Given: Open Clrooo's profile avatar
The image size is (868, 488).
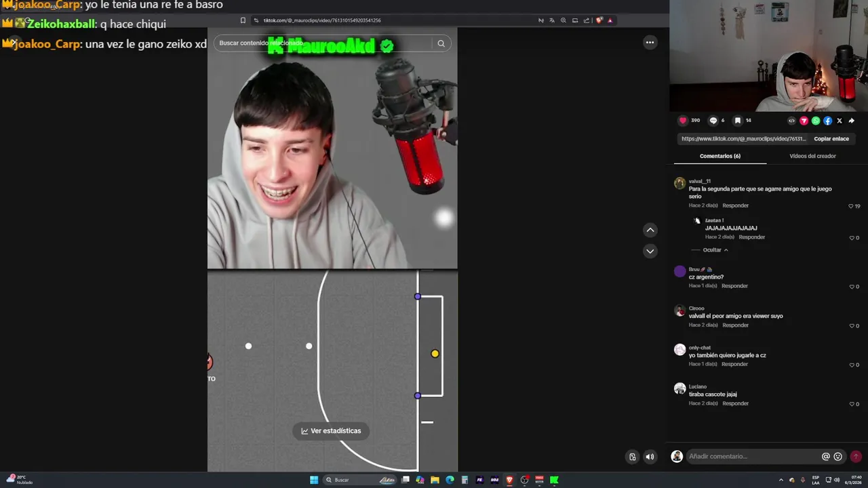Looking at the screenshot, I should pyautogui.click(x=679, y=310).
